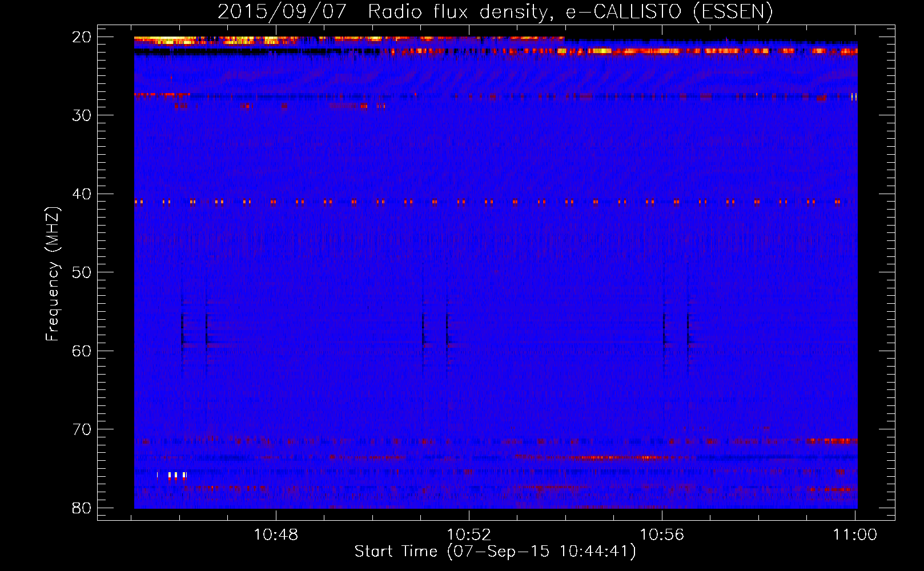The height and width of the screenshot is (571, 924).
Task: Click the time tick label "10:56"
Action: (662, 535)
